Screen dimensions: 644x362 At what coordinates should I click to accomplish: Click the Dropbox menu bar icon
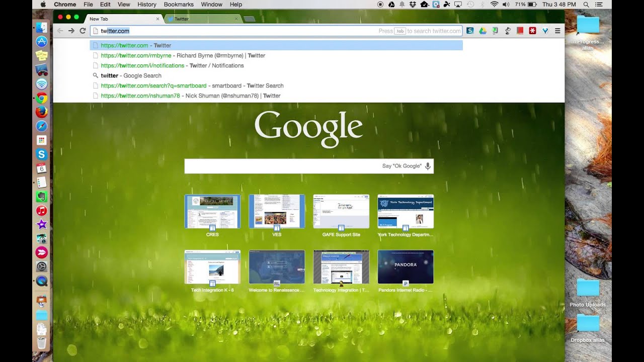(x=413, y=5)
